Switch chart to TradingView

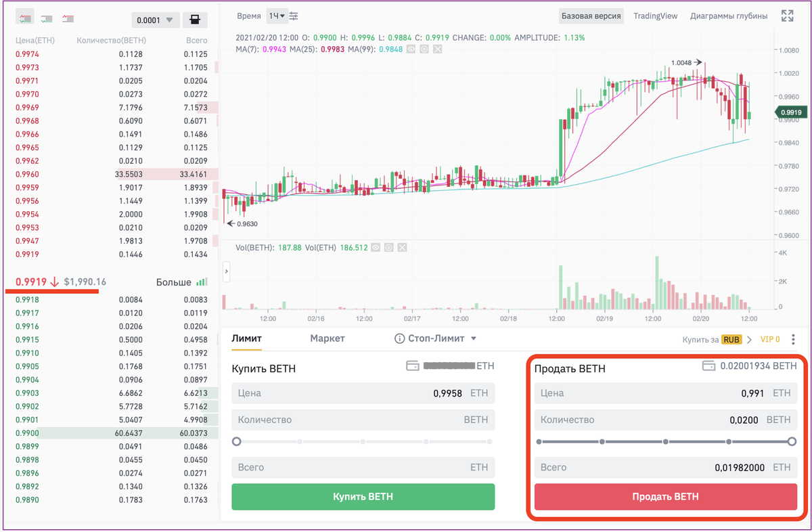(655, 16)
